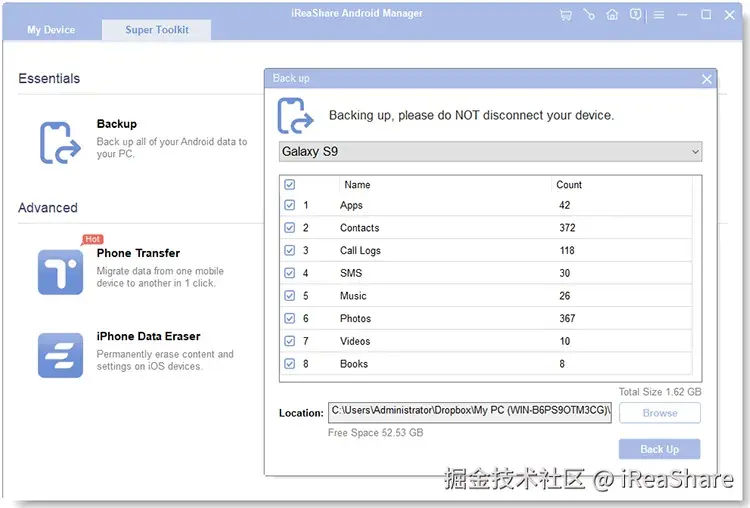This screenshot has height=508, width=750.
Task: Select the Apps row name
Action: pos(351,205)
